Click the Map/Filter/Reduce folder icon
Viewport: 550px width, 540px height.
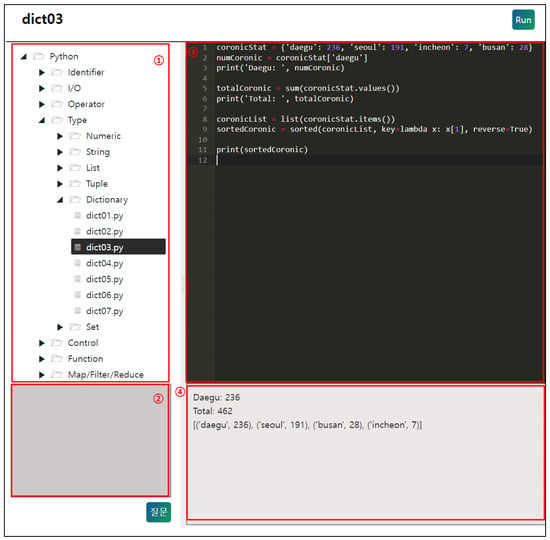pyautogui.click(x=57, y=374)
